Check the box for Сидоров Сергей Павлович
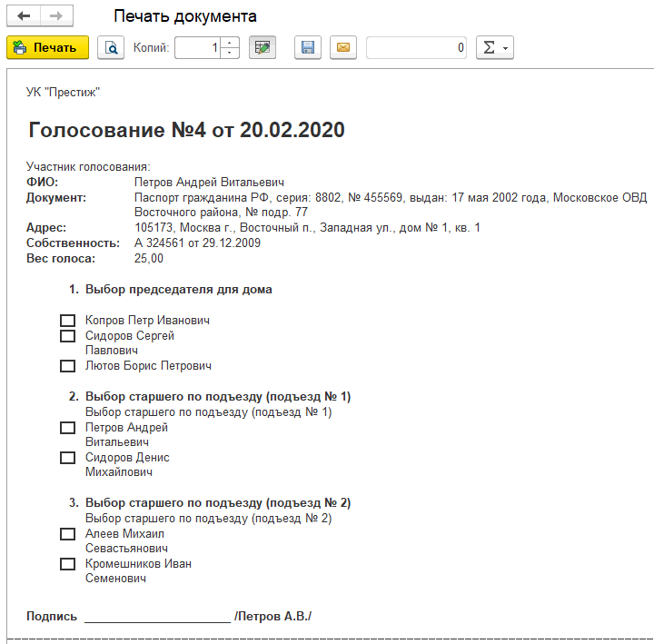Screen dimensions: 654x644 (67, 336)
